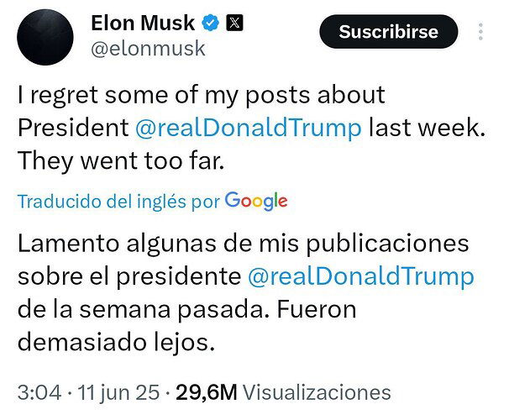
Task: Click the 'Traducido del inglés por' link
Action: click(x=118, y=202)
